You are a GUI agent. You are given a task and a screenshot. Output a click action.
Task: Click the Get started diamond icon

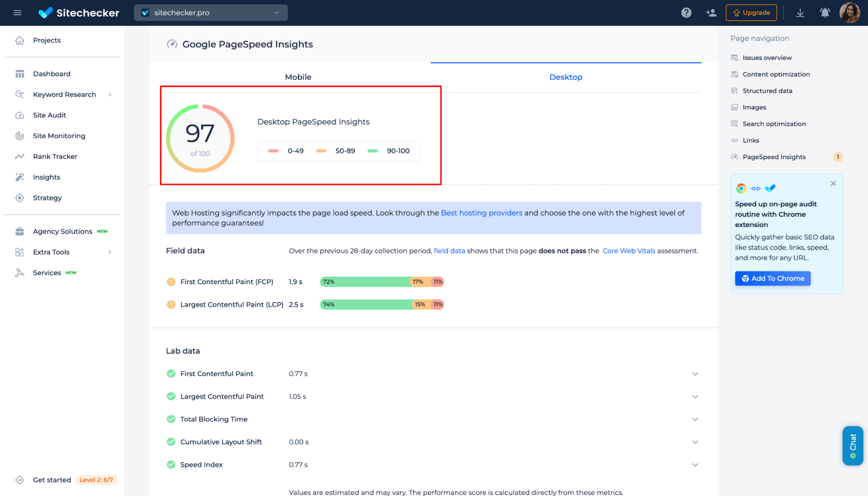coord(20,480)
